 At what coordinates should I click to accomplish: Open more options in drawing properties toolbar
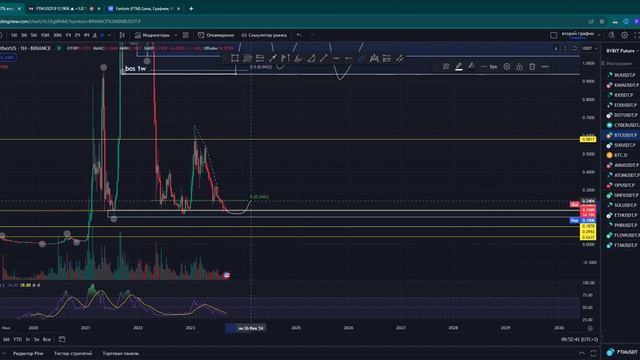pyautogui.click(x=545, y=67)
